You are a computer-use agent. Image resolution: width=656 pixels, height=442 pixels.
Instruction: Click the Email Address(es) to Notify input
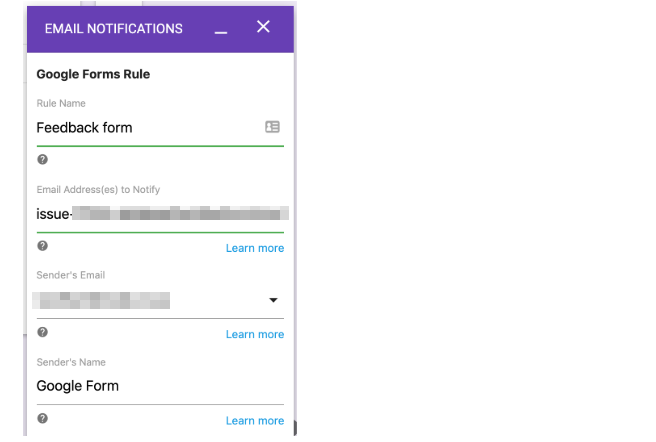(160, 213)
